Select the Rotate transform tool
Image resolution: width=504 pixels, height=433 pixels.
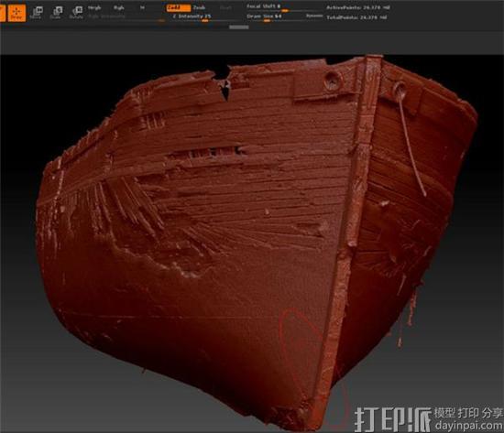pos(76,13)
